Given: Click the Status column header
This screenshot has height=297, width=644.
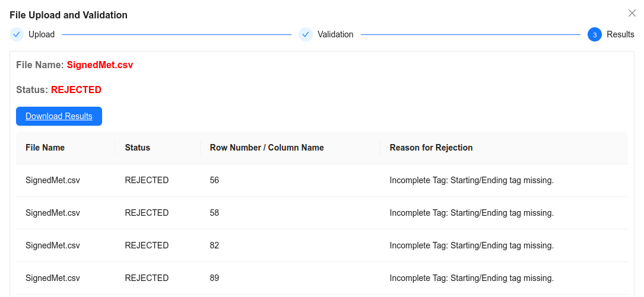Looking at the screenshot, I should coord(137,148).
